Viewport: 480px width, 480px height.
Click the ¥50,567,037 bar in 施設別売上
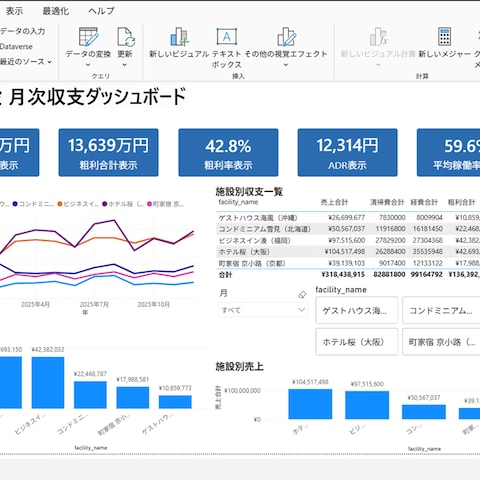(x=424, y=412)
